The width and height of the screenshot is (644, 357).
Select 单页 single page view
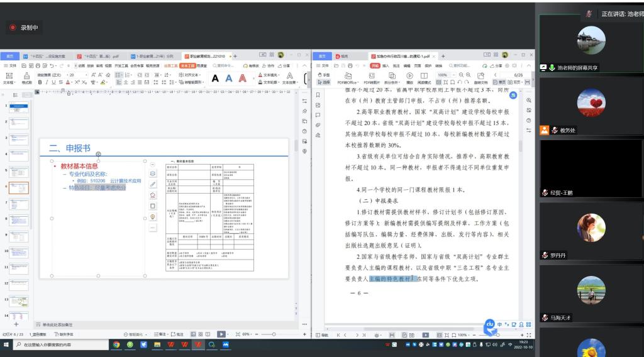coord(499,82)
